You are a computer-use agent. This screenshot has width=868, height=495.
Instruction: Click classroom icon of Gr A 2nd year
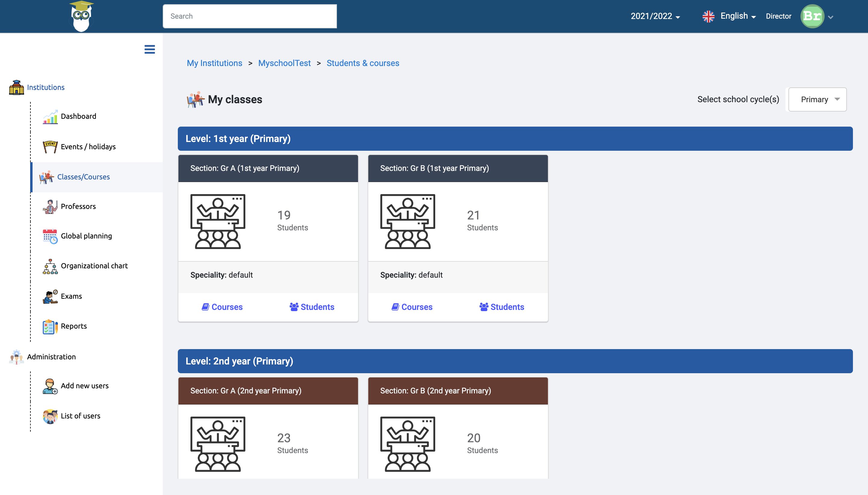[218, 444]
